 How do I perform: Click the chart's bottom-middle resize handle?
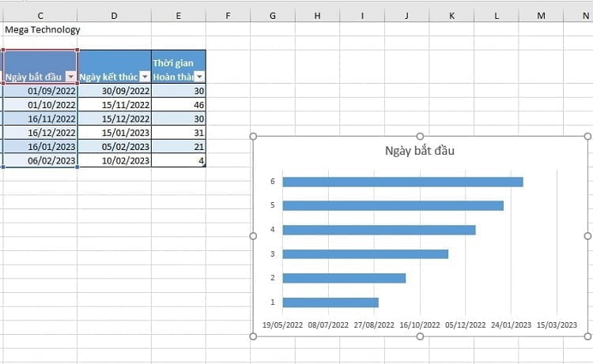[x=420, y=336]
